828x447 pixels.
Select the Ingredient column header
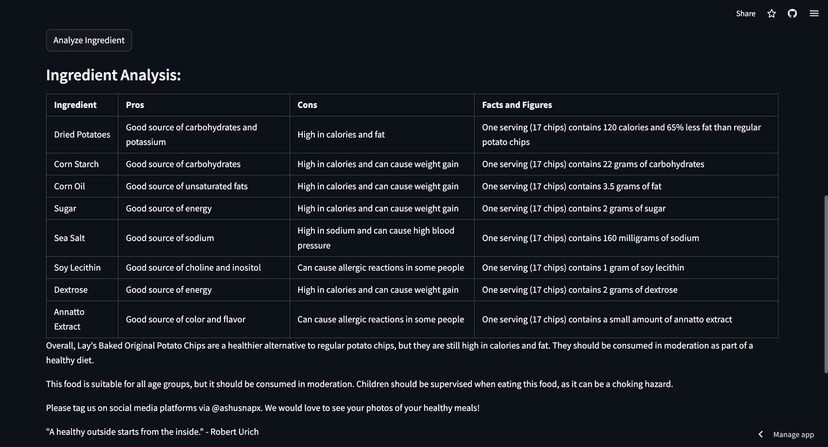tap(75, 105)
